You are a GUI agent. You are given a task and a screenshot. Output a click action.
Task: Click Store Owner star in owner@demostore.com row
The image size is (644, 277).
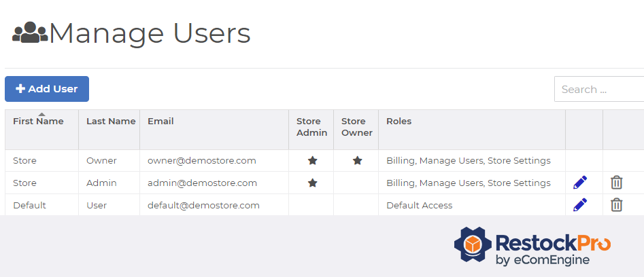pyautogui.click(x=357, y=161)
